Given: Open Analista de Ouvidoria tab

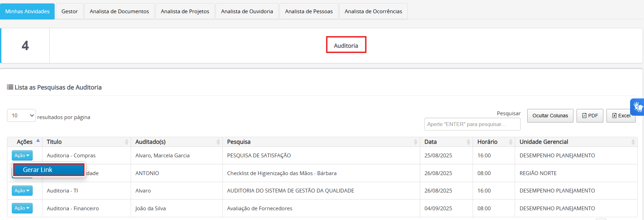Looking at the screenshot, I should pos(247,11).
